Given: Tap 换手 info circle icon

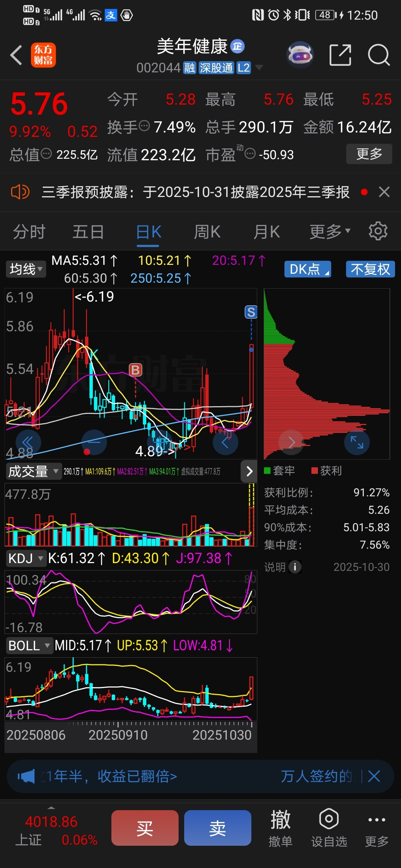Looking at the screenshot, I should [144, 126].
